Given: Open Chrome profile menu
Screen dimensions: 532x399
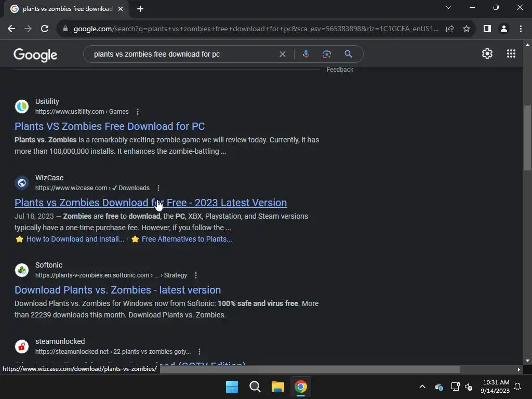Looking at the screenshot, I should 504,29.
